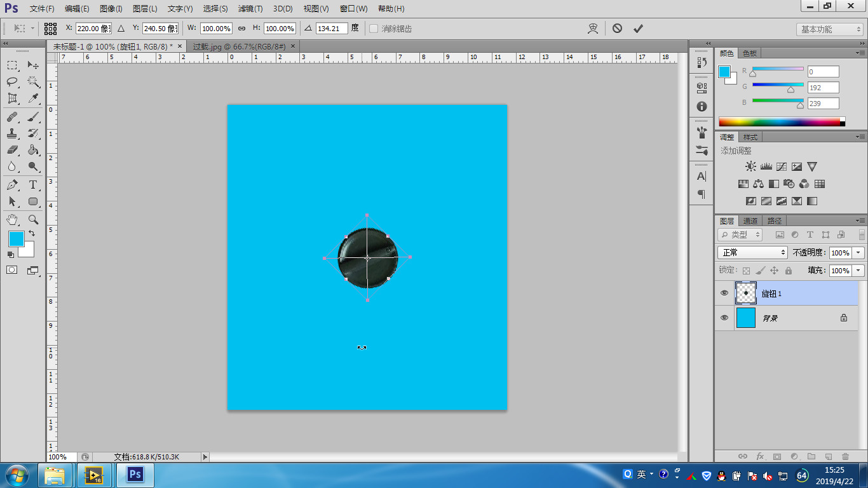This screenshot has width=868, height=488.
Task: Open the 滤镜(T) menu
Action: click(x=250, y=9)
